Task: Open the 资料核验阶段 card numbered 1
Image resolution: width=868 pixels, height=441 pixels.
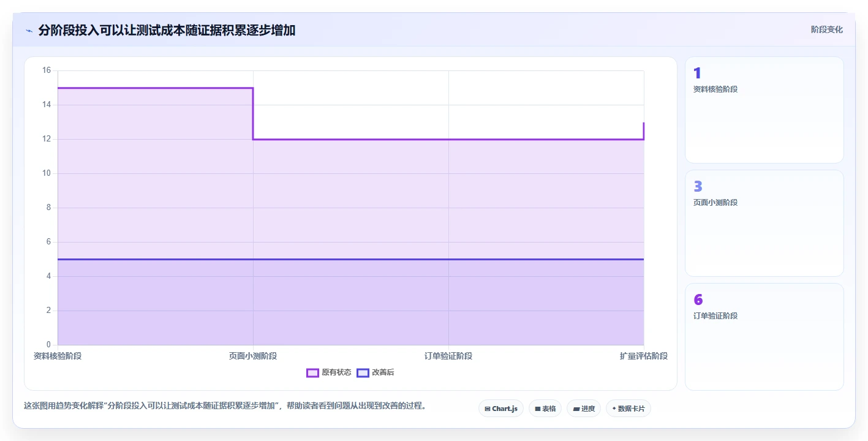Action: coord(764,110)
